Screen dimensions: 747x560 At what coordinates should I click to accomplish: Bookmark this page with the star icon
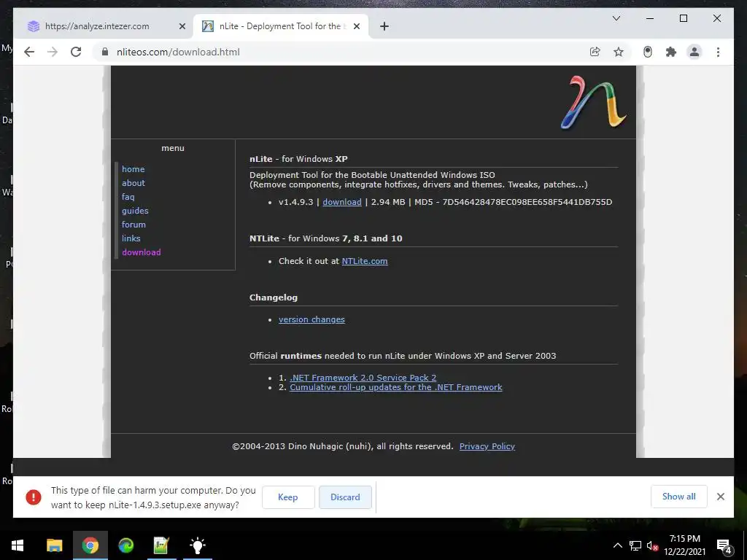[x=619, y=52]
